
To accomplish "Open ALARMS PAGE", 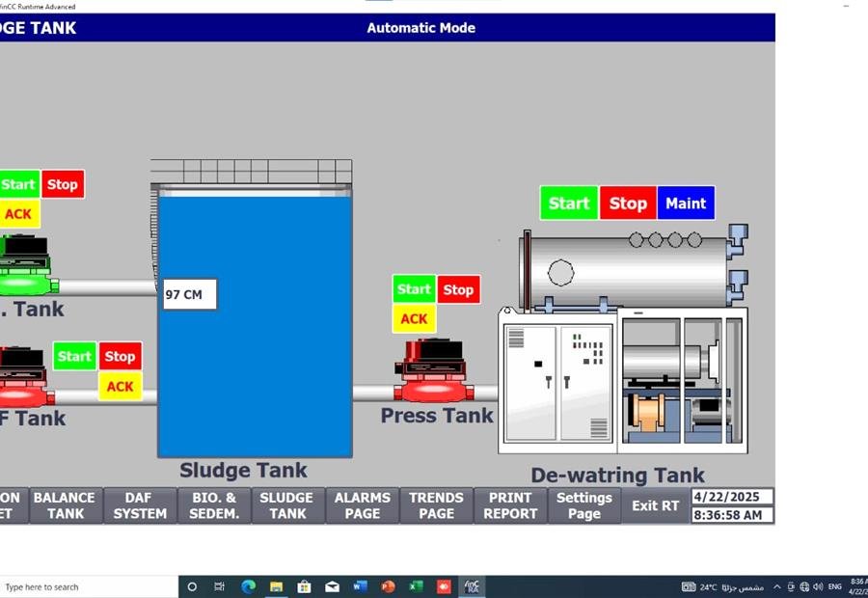I will pos(363,505).
